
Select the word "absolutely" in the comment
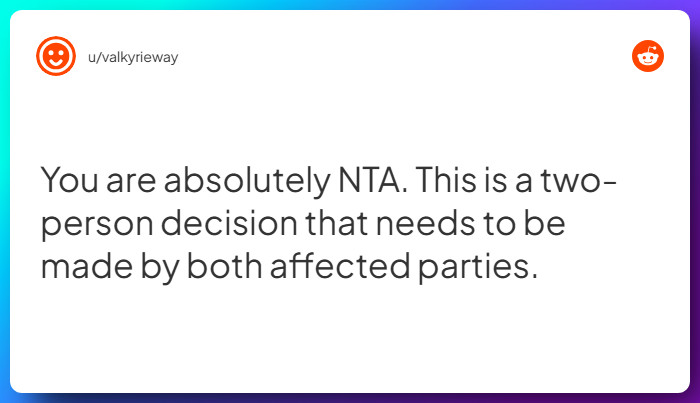pyautogui.click(x=247, y=181)
